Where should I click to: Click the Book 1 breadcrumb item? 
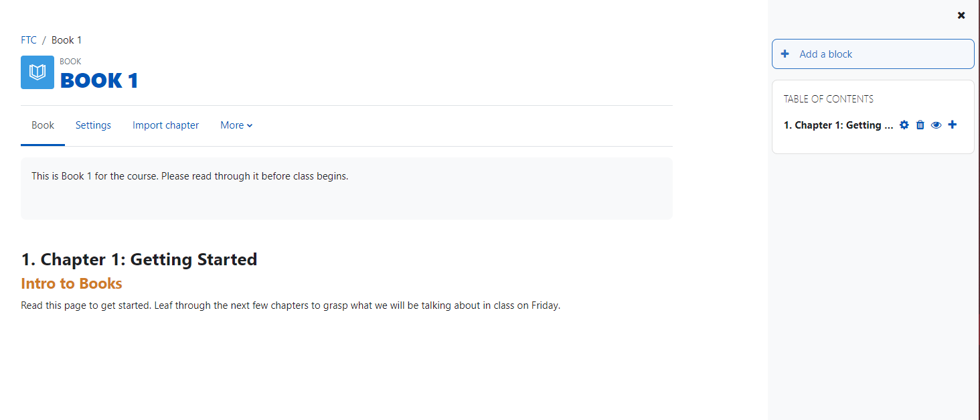pos(66,40)
